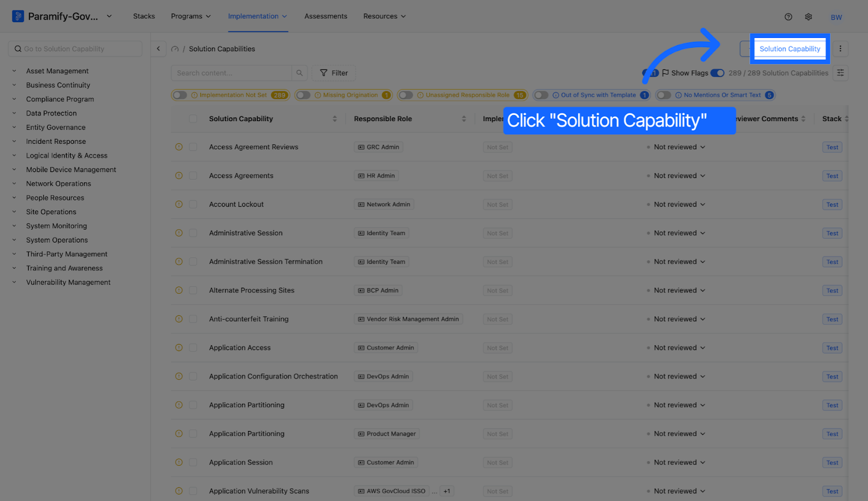Click the HR Admin role tag
Screen dimensions: 868x501
376,176
